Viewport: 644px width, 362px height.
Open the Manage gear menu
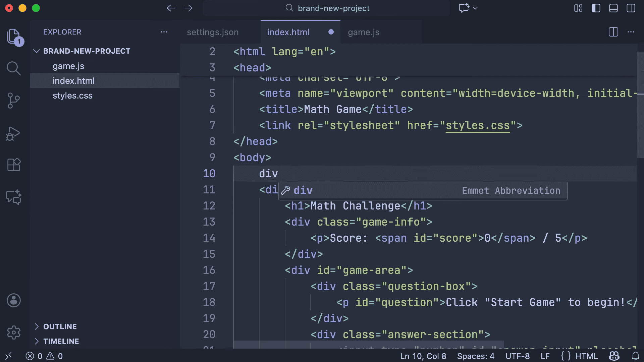[x=13, y=333]
